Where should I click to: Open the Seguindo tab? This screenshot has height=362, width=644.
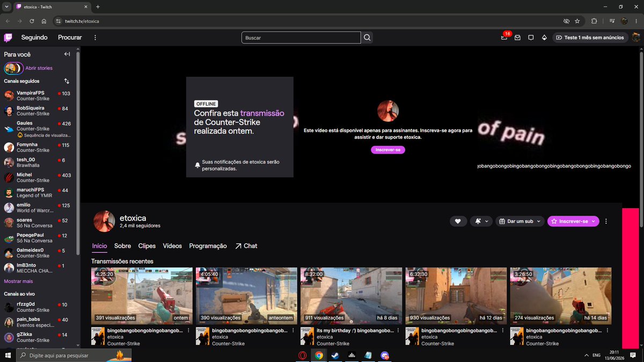click(34, 38)
